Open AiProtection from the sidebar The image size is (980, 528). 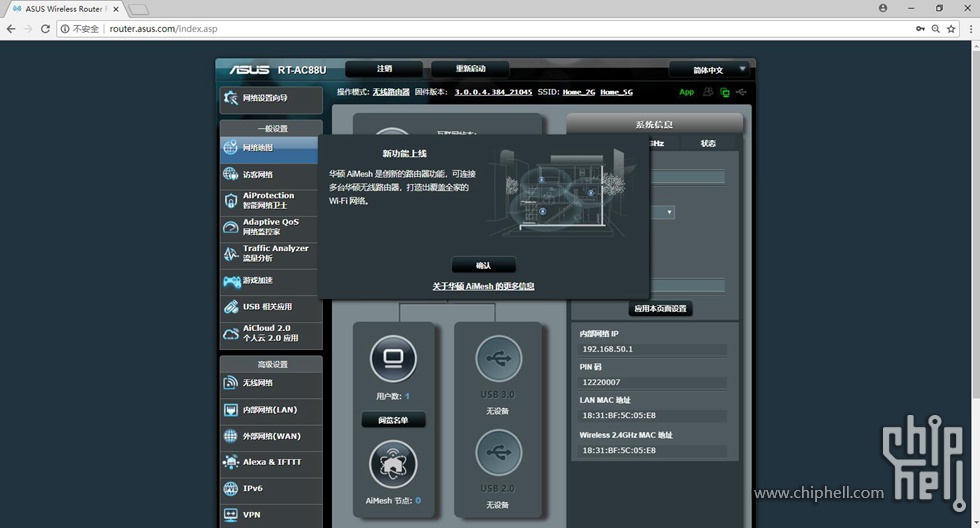[x=270, y=200]
